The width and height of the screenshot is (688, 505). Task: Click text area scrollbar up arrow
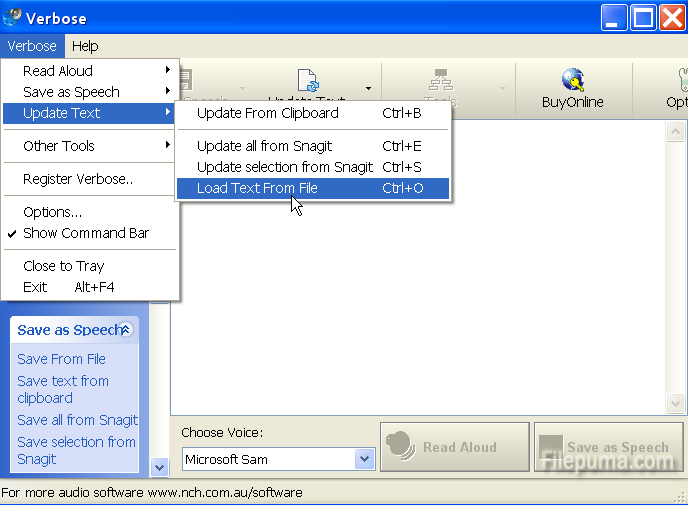coord(675,132)
